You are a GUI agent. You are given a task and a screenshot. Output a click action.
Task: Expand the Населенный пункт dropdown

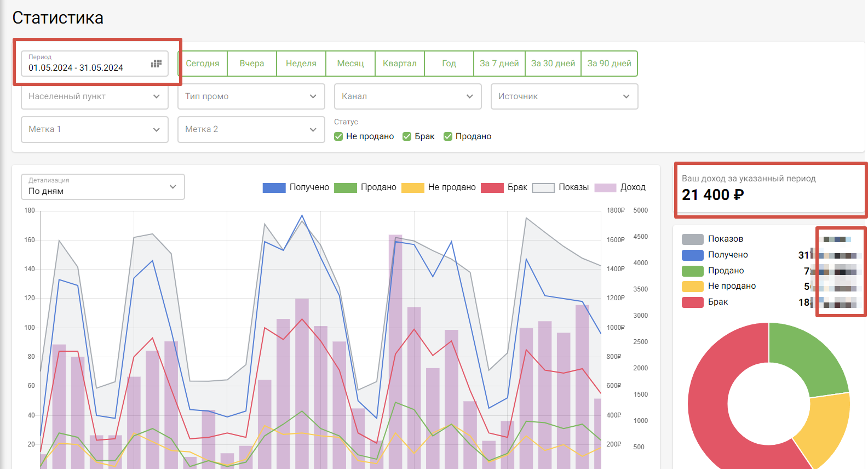click(x=95, y=96)
